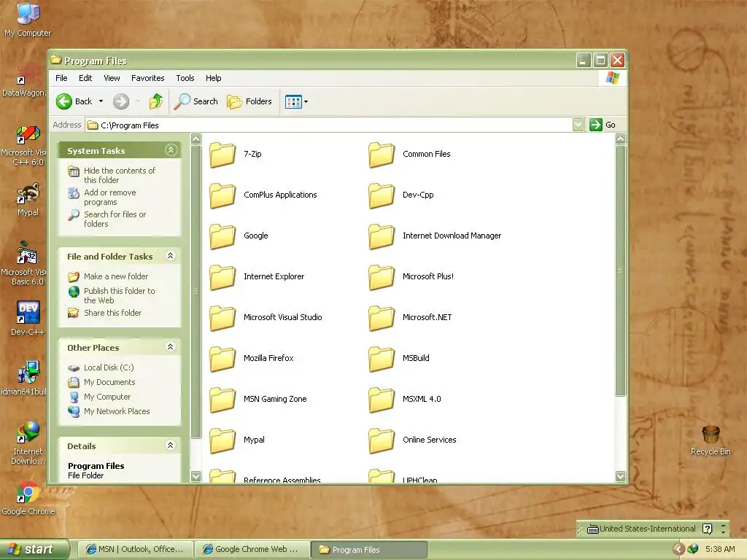Image resolution: width=747 pixels, height=560 pixels.
Task: Select the Mypal folder in Program Files
Action: (237, 440)
